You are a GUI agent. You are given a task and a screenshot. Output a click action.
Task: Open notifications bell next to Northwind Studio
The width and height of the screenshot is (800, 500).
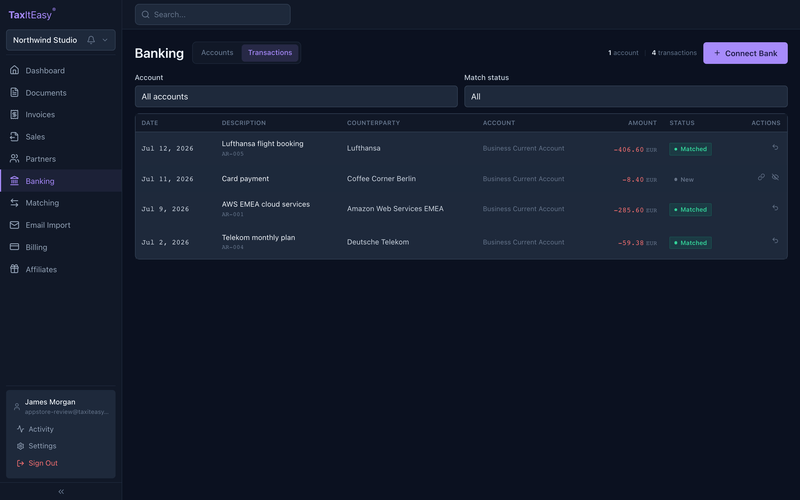(x=91, y=40)
